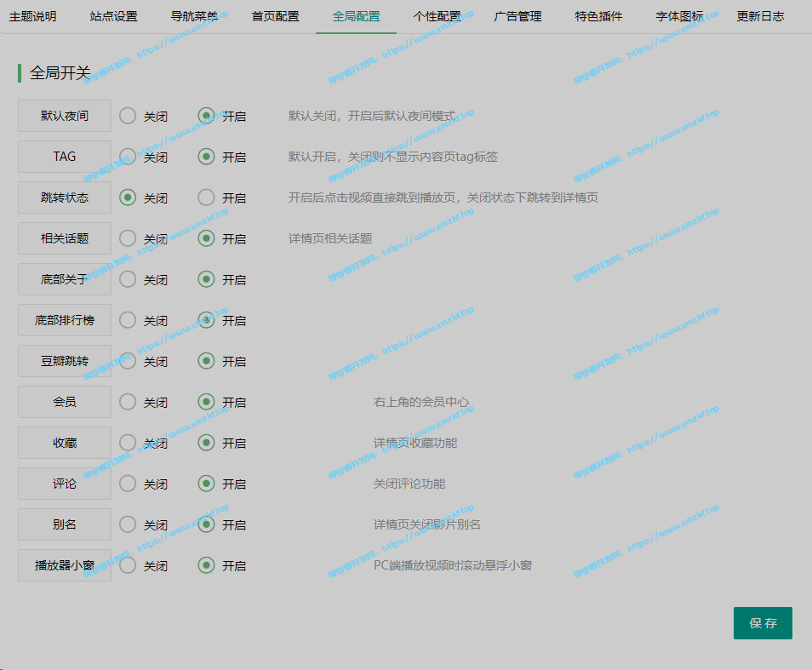Click hint text PC端播放视频时滚动悬浮小窗
This screenshot has height=670, width=812.
pos(453,566)
